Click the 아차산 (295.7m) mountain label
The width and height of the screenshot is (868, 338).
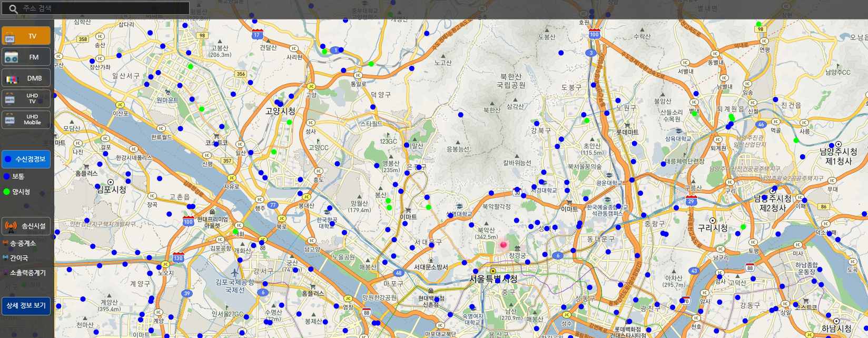pyautogui.click(x=674, y=281)
